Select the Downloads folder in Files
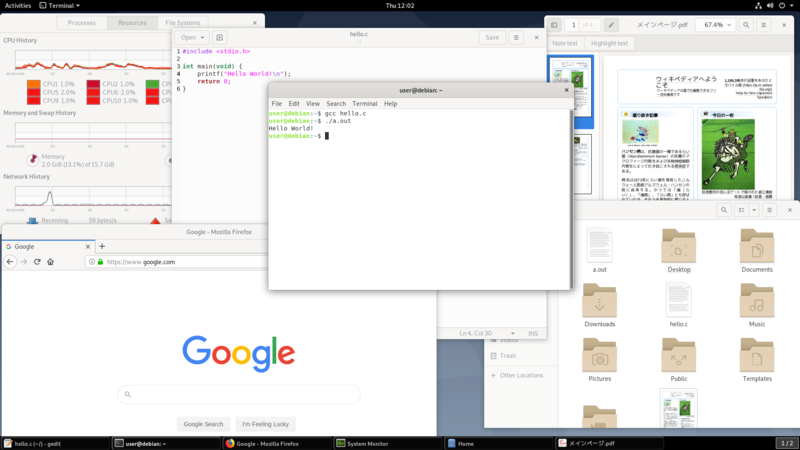The image size is (800, 450). tap(599, 305)
